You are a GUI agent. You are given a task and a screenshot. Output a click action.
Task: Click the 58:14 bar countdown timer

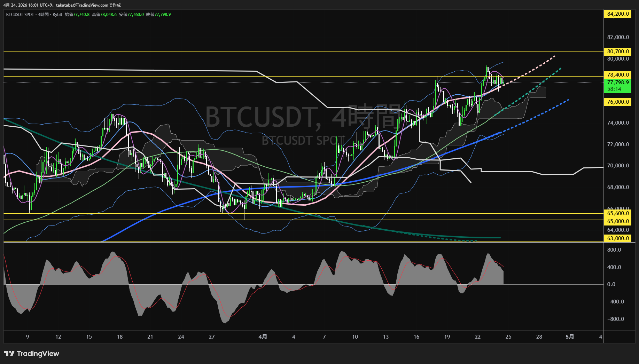(x=614, y=89)
